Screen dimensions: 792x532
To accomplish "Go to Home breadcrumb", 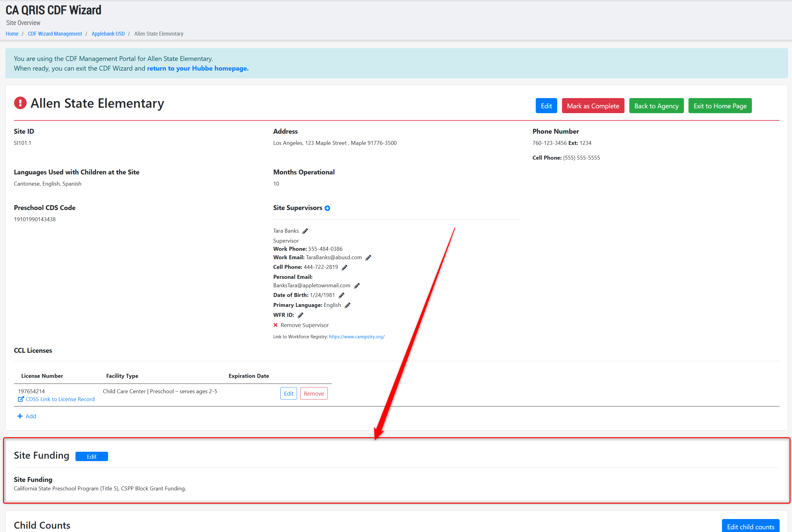I will 12,33.
